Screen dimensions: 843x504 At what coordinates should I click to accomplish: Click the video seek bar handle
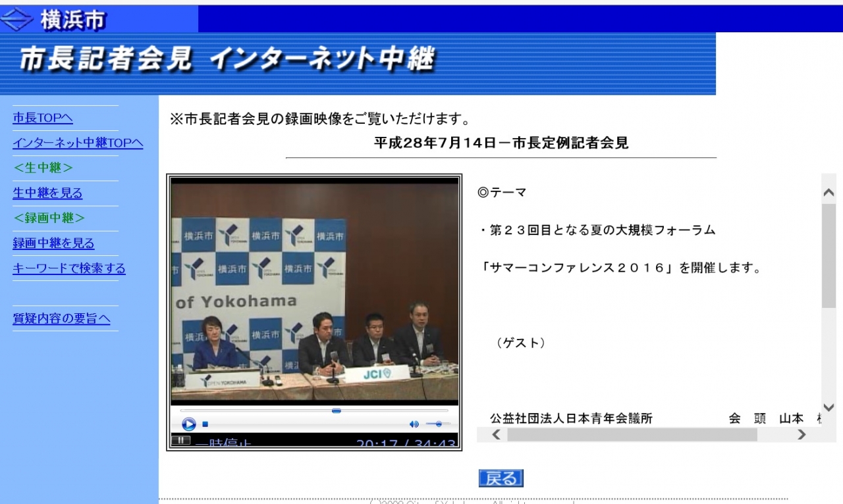click(337, 411)
